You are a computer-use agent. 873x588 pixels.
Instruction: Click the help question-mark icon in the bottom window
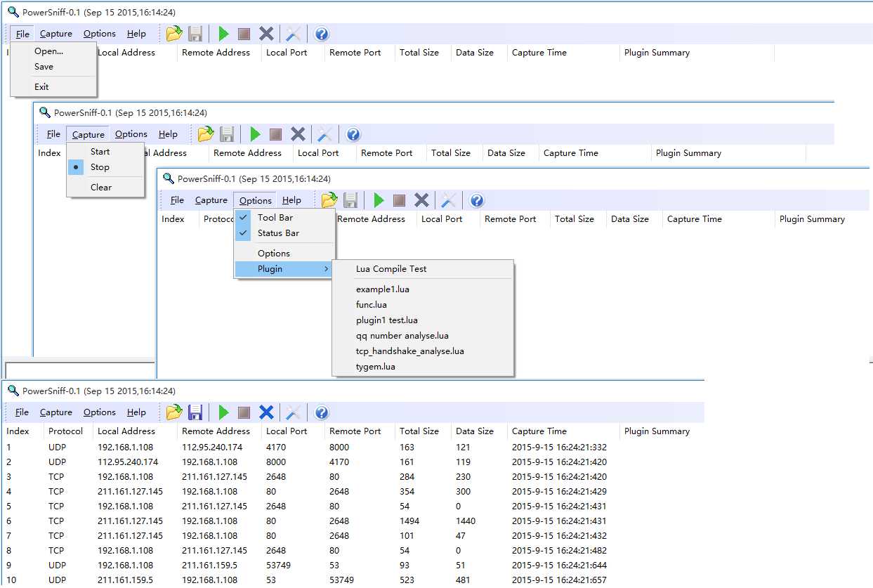click(x=322, y=412)
